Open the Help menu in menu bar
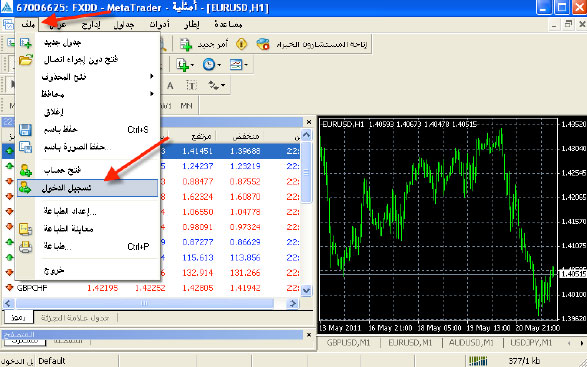Image resolution: width=587 pixels, height=367 pixels. (228, 25)
